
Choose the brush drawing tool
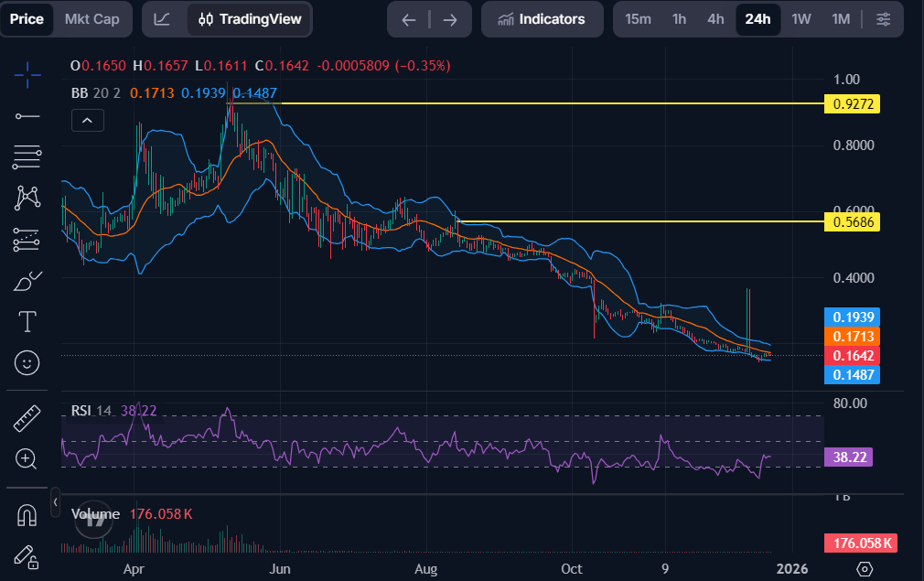coord(27,281)
